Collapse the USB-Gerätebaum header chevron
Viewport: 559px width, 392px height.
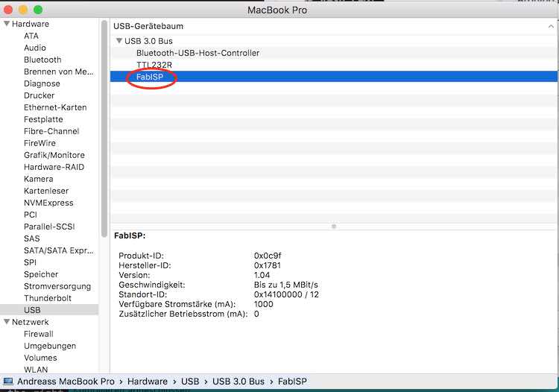click(x=551, y=26)
